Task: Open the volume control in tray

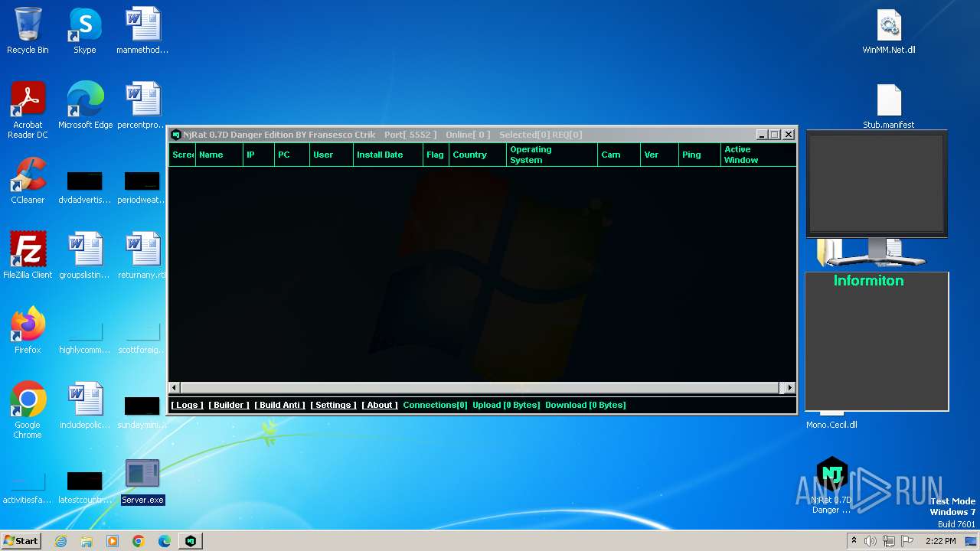Action: tap(871, 541)
